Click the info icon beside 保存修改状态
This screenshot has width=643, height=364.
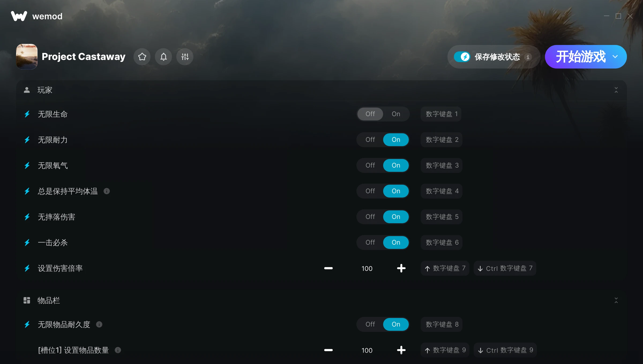528,57
